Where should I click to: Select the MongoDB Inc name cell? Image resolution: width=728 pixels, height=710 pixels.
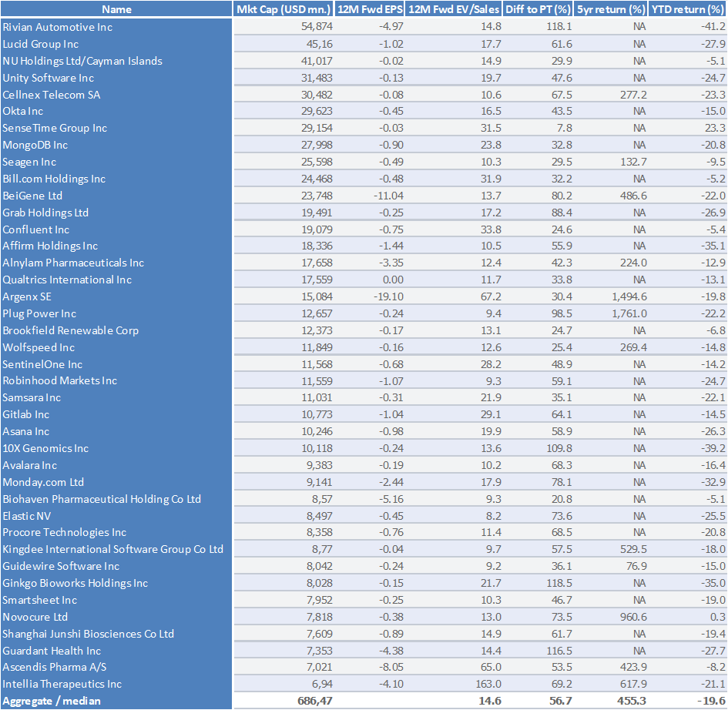(35, 146)
